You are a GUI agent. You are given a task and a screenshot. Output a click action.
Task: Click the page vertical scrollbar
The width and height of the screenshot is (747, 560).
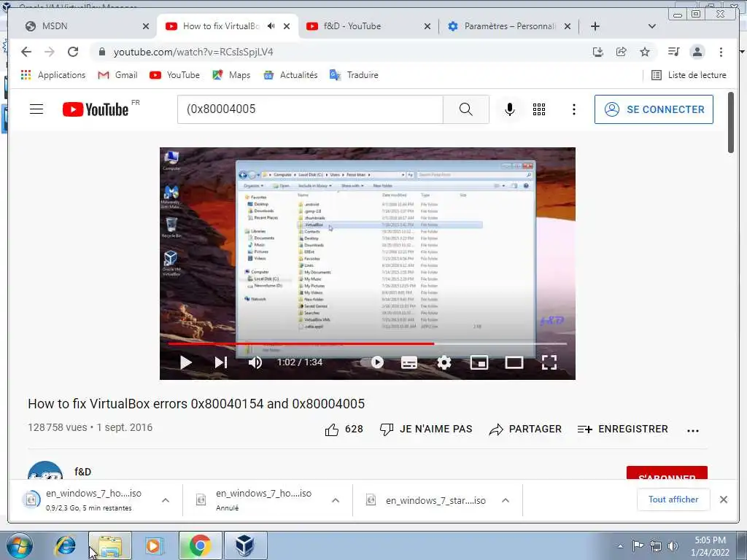[731, 122]
